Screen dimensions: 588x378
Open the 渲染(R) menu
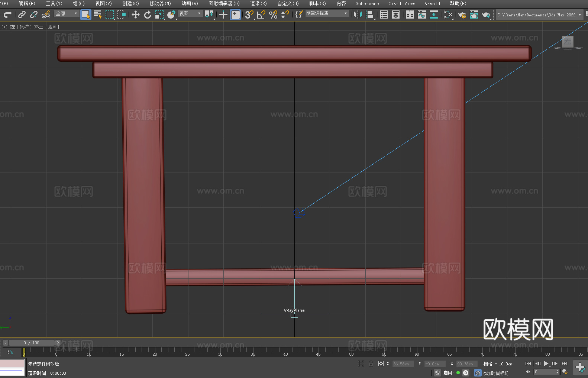click(x=258, y=3)
